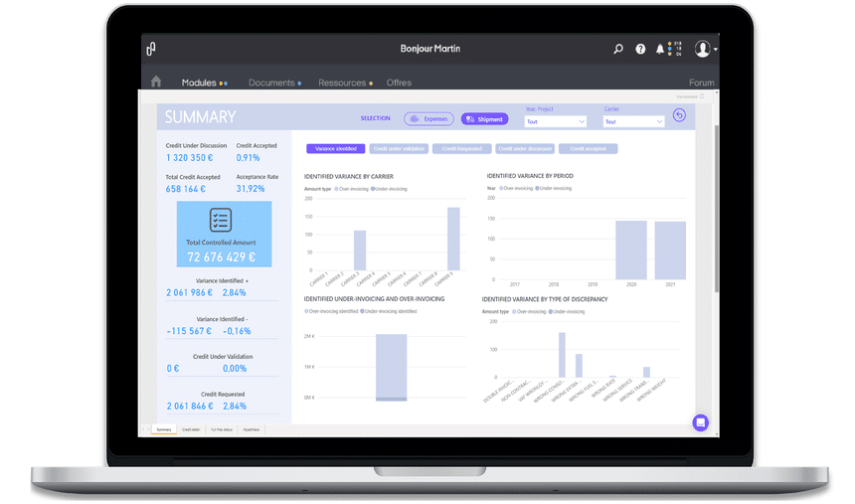Open the Modules menu
Image resolution: width=855 pixels, height=504 pixels.
199,83
